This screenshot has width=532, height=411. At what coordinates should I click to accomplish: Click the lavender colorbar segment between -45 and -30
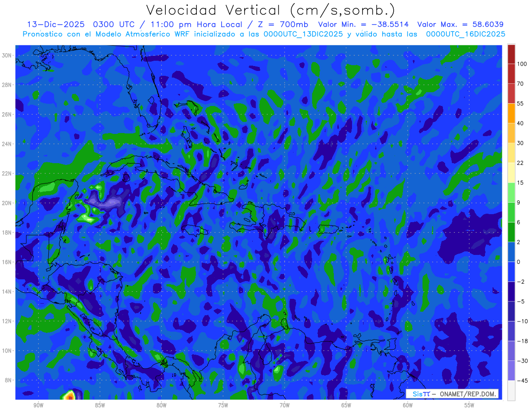(x=511, y=371)
